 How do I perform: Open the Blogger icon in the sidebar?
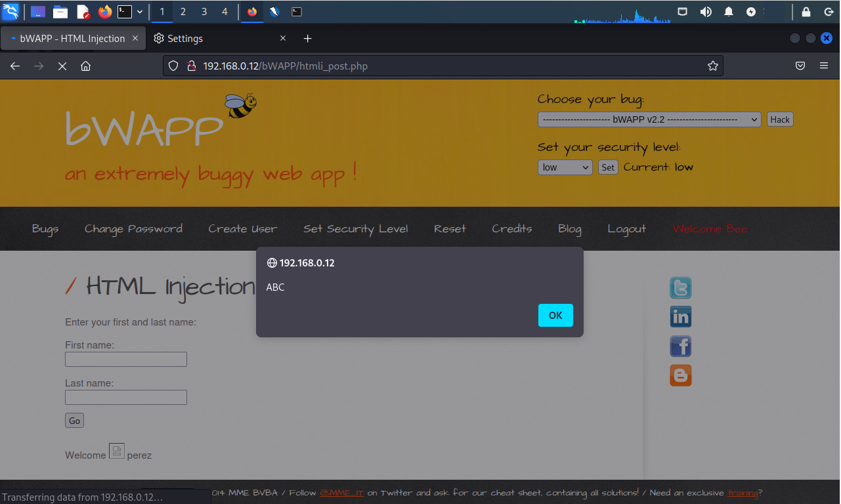coord(680,375)
